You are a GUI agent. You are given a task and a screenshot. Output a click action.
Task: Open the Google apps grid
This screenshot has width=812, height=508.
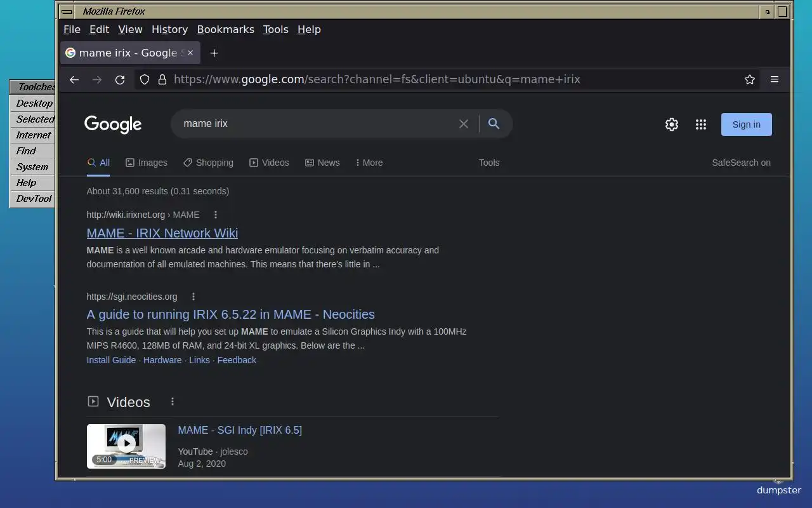coord(701,124)
